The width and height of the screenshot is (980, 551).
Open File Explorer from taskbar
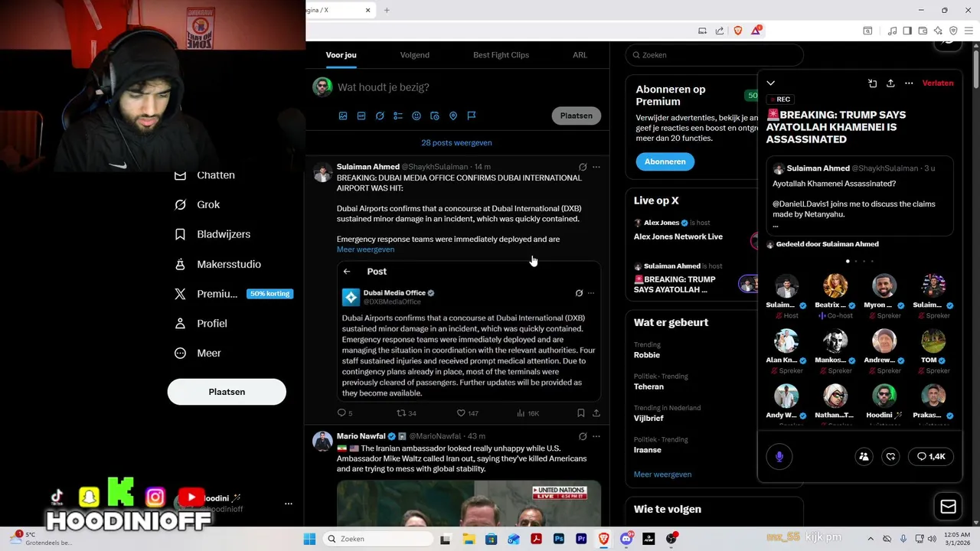click(468, 539)
